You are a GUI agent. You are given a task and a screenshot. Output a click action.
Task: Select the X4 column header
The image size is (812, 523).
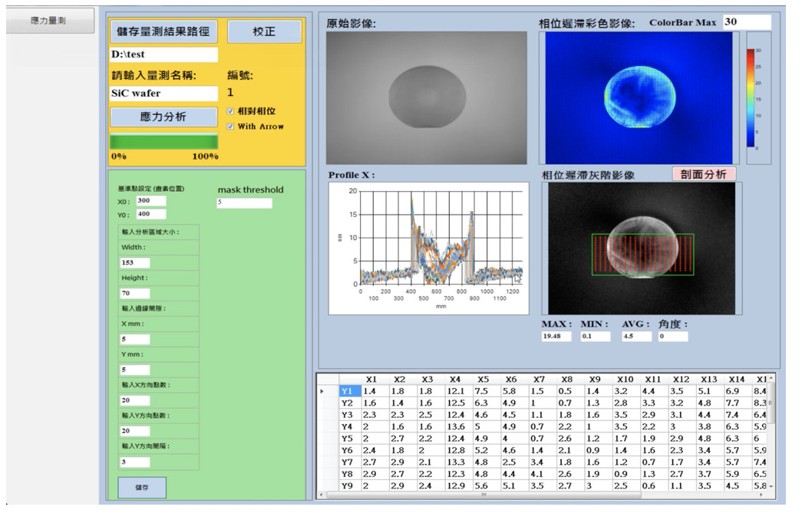click(455, 380)
